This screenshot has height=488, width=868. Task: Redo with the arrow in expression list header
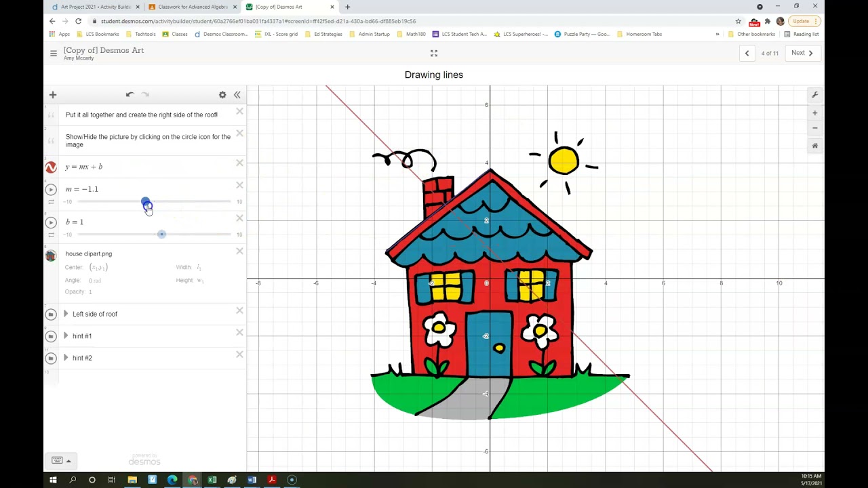point(145,95)
